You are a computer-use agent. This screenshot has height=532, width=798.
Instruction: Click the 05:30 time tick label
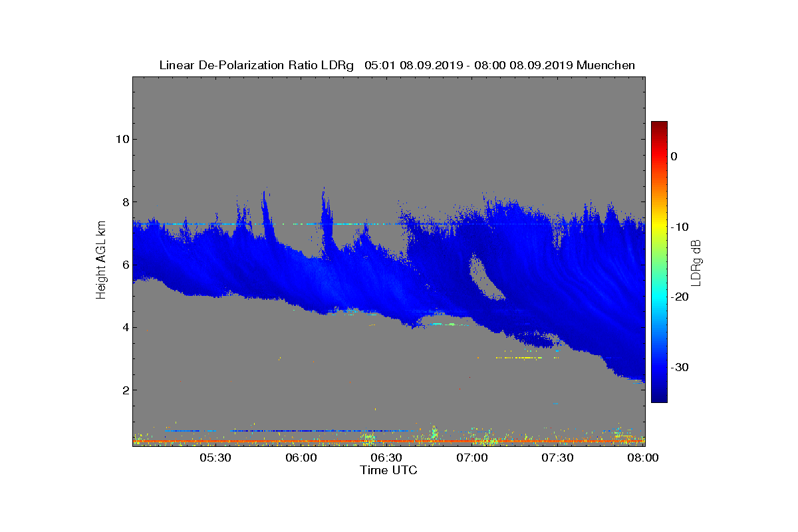[215, 458]
